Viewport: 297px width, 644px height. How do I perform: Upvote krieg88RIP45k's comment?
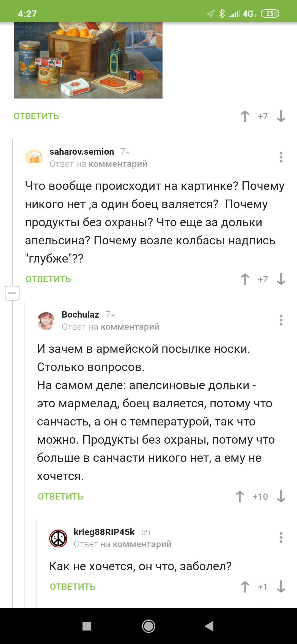tap(245, 587)
